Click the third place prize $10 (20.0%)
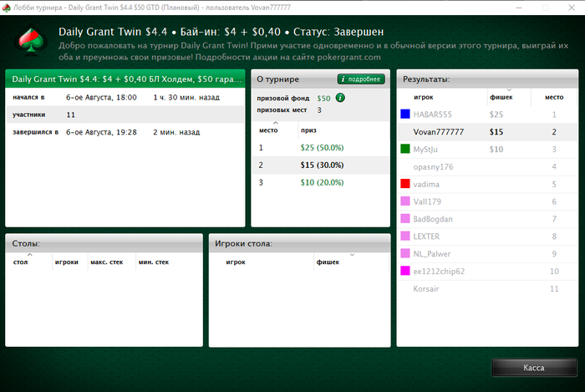Image resolution: width=585 pixels, height=392 pixels. pos(322,182)
